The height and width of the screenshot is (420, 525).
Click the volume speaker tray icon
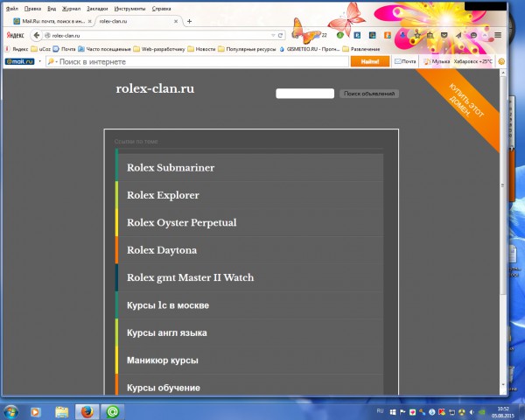(472, 412)
